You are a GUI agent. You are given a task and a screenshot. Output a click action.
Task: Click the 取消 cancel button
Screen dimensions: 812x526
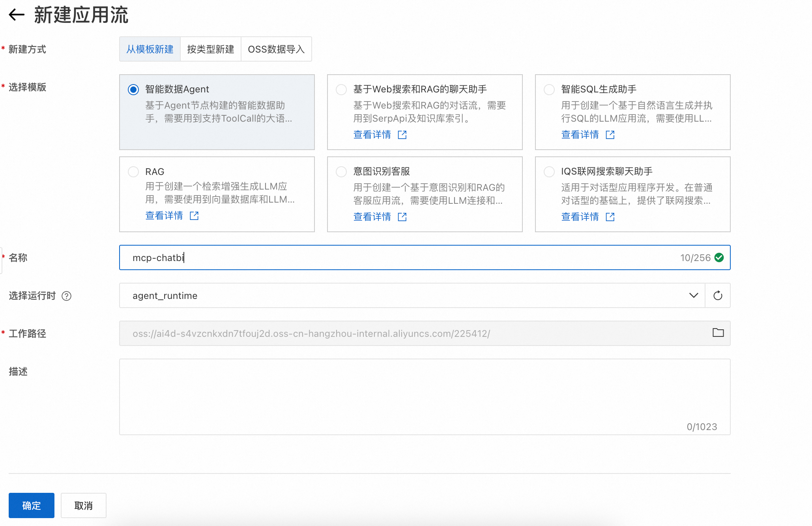pos(83,505)
